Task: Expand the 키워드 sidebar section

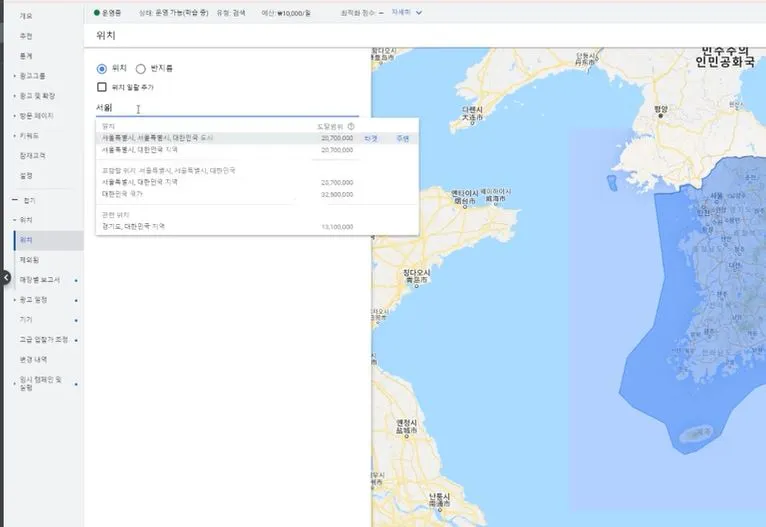Action: [15, 135]
